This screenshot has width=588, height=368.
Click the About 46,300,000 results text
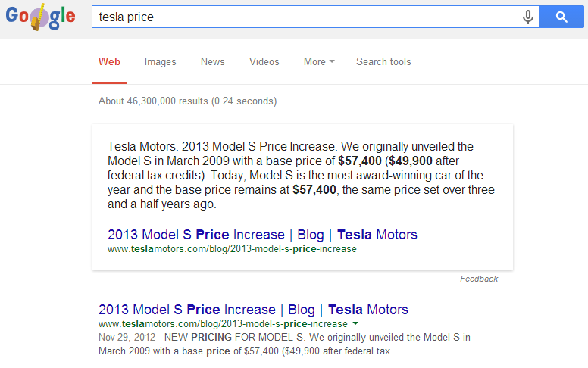click(187, 101)
